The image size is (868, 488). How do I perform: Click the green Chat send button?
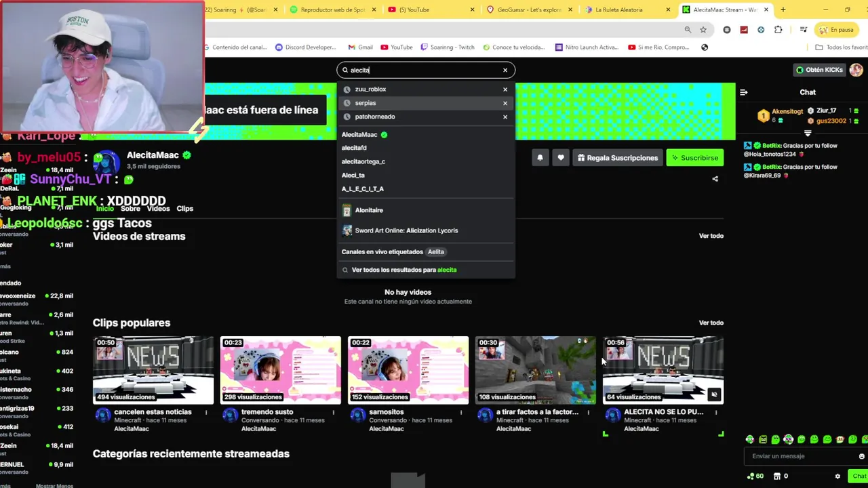click(859, 476)
